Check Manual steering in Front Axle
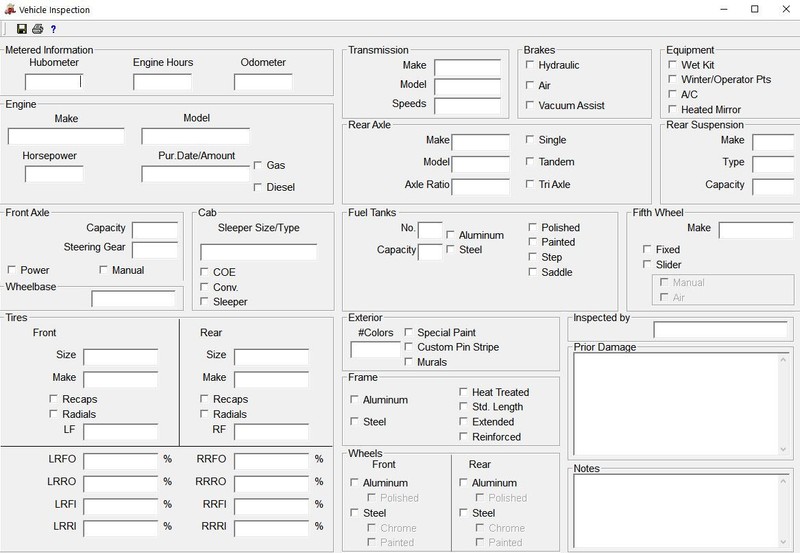Screen dimensions: 800x553 104,270
